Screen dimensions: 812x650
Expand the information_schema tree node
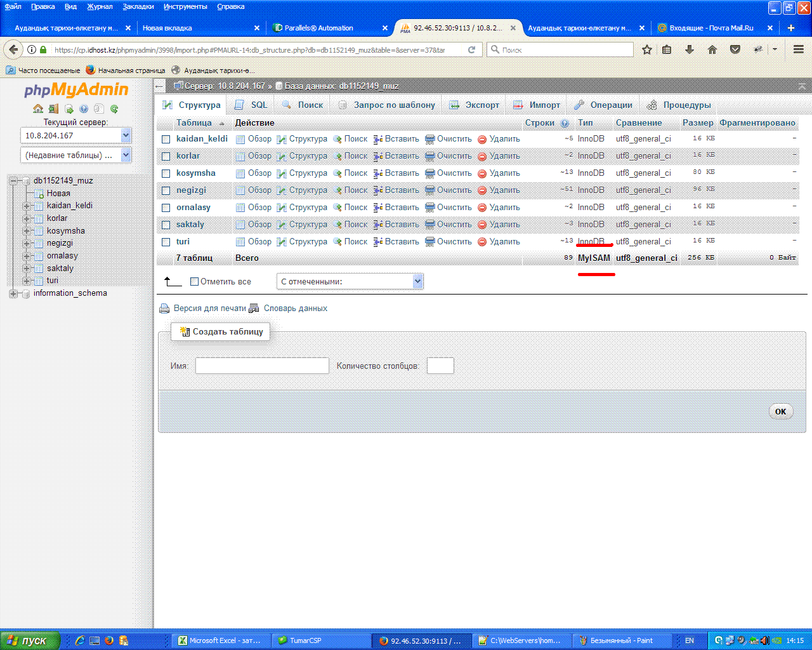pyautogui.click(x=13, y=293)
